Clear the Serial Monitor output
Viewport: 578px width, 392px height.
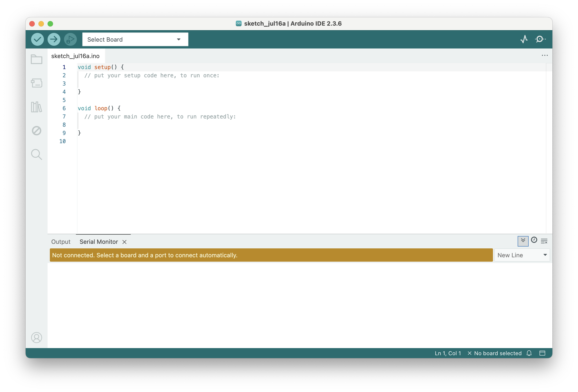pyautogui.click(x=544, y=241)
